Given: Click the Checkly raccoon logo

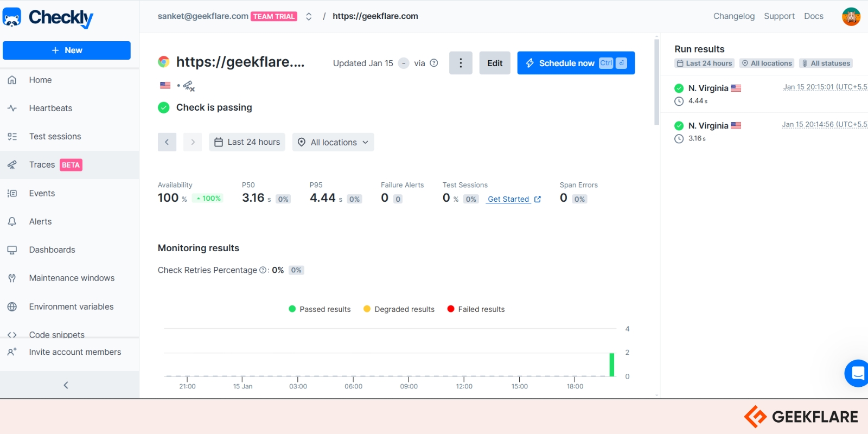Looking at the screenshot, I should pyautogui.click(x=12, y=17).
